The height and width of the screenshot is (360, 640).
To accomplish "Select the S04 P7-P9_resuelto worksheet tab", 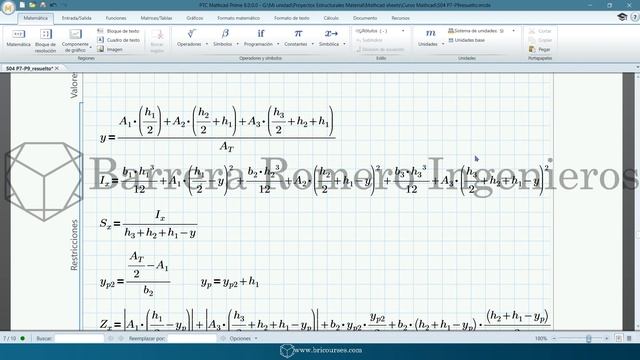I will coord(29,69).
